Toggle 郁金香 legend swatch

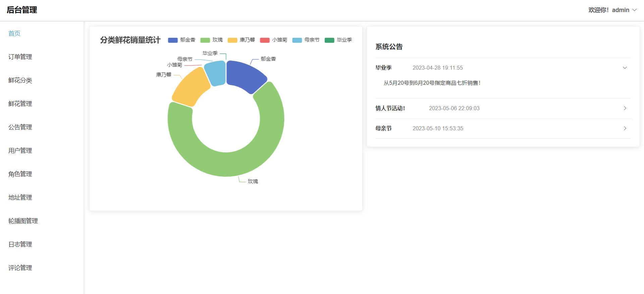click(x=173, y=40)
